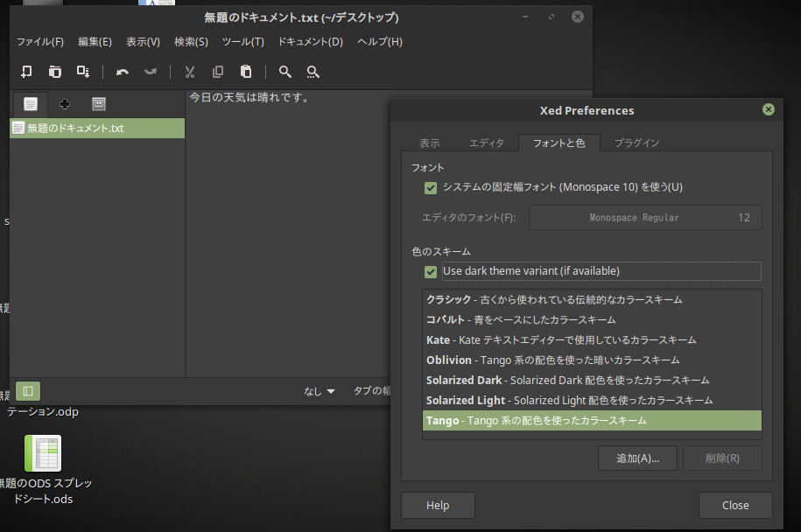Uncheck system fixed-width font checkbox
Viewport: 801px width, 532px height.
pyautogui.click(x=431, y=188)
